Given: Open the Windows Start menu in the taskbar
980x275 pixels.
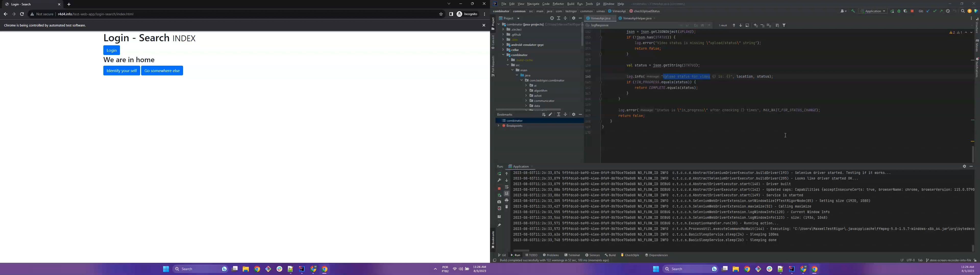Looking at the screenshot, I should pyautogui.click(x=165, y=269).
